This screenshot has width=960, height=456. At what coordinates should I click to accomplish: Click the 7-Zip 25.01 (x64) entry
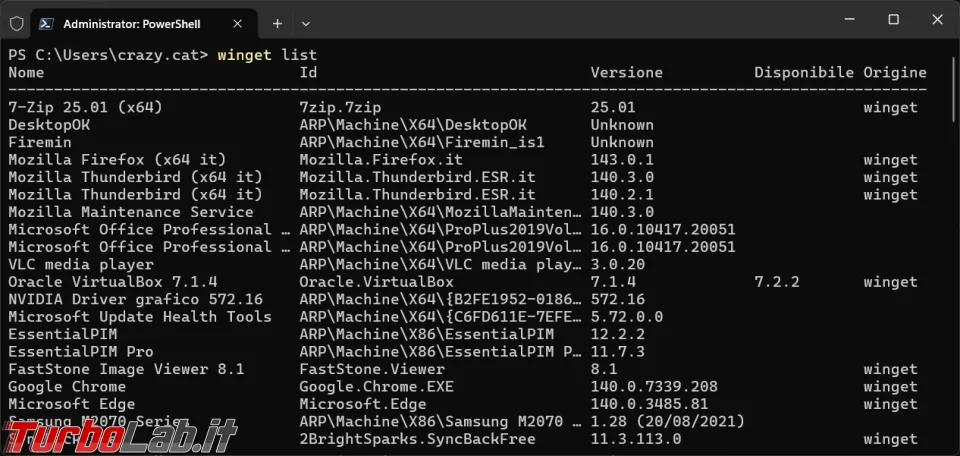(85, 107)
